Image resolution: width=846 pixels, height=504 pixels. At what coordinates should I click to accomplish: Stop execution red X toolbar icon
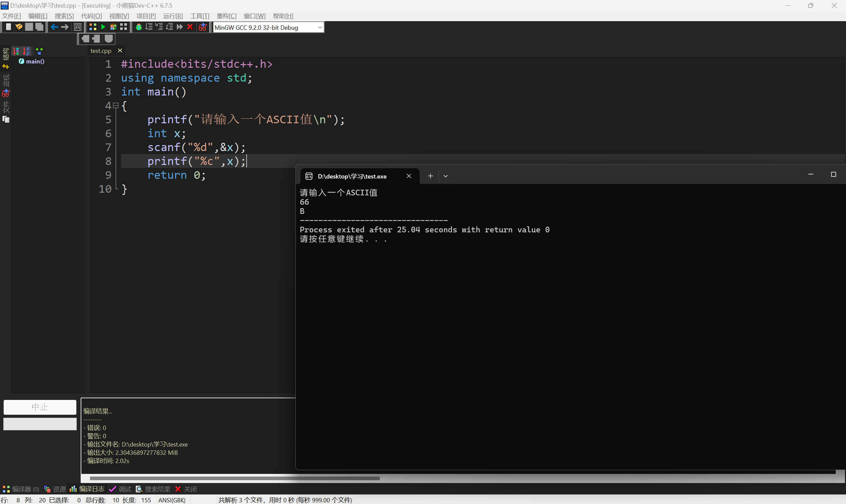[x=190, y=27]
